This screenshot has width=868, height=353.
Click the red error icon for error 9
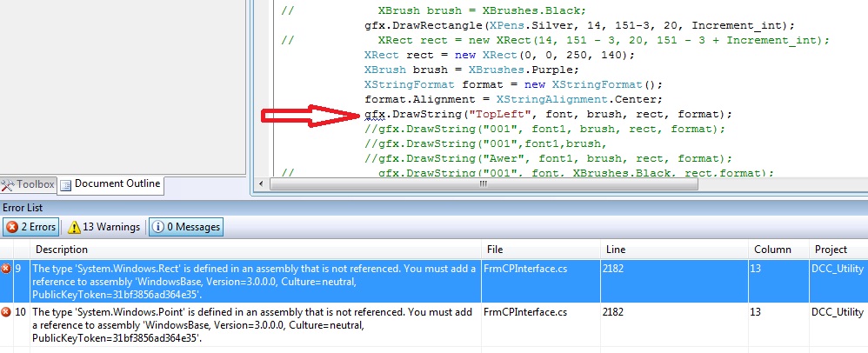[x=6, y=269]
